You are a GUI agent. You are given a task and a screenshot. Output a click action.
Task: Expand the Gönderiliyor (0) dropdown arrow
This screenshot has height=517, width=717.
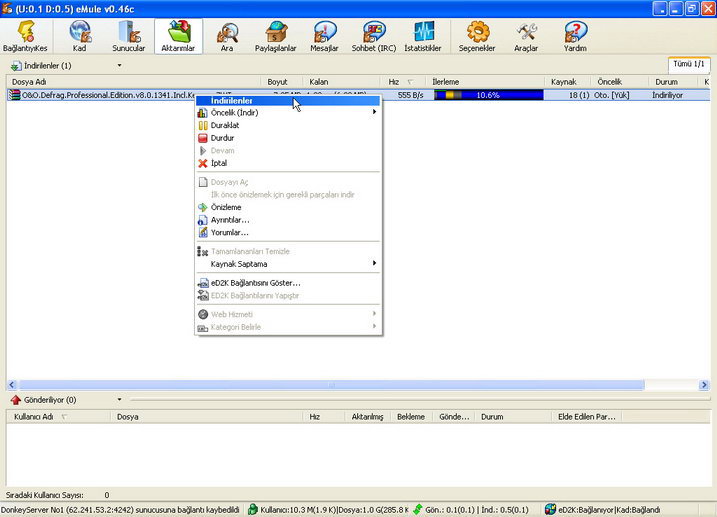tap(119, 400)
